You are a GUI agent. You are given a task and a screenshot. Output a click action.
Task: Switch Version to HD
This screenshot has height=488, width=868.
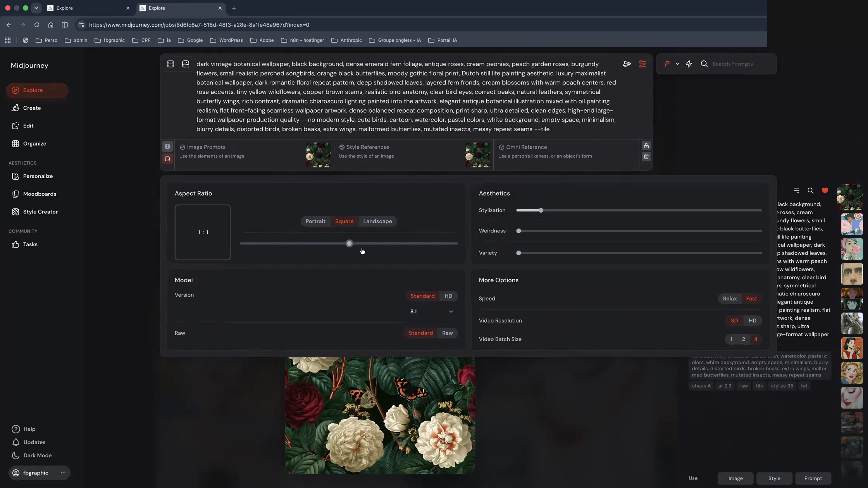click(448, 296)
